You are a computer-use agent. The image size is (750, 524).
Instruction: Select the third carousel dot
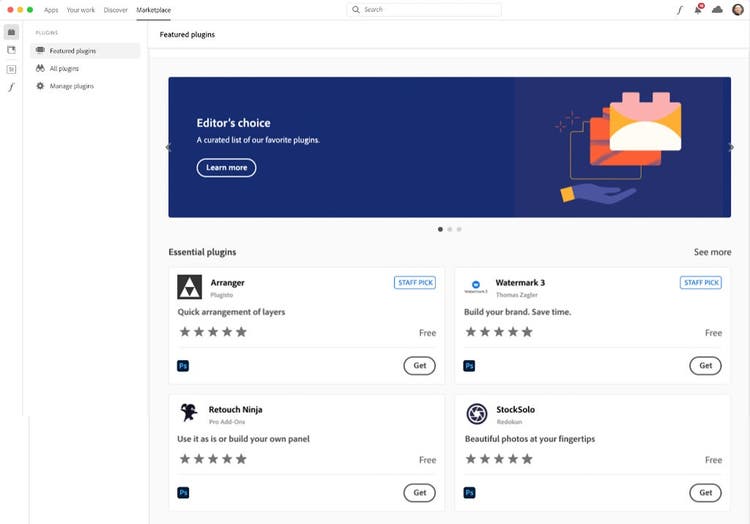pos(459,229)
